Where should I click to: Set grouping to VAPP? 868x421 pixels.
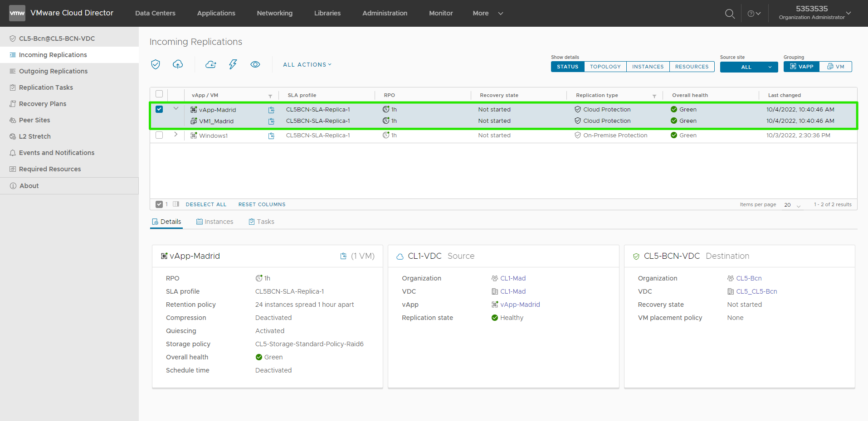point(802,67)
